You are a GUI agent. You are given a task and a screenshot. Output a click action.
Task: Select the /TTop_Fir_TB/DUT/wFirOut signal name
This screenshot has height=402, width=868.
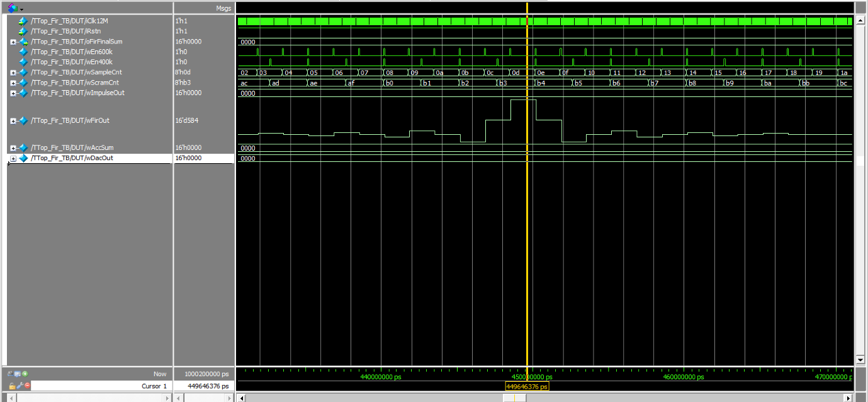point(70,120)
